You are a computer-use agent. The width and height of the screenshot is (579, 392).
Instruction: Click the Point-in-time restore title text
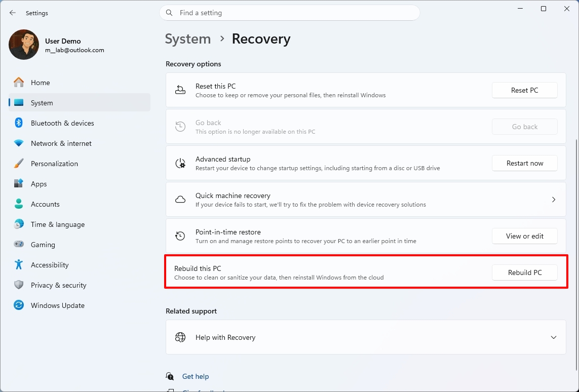[x=228, y=232]
